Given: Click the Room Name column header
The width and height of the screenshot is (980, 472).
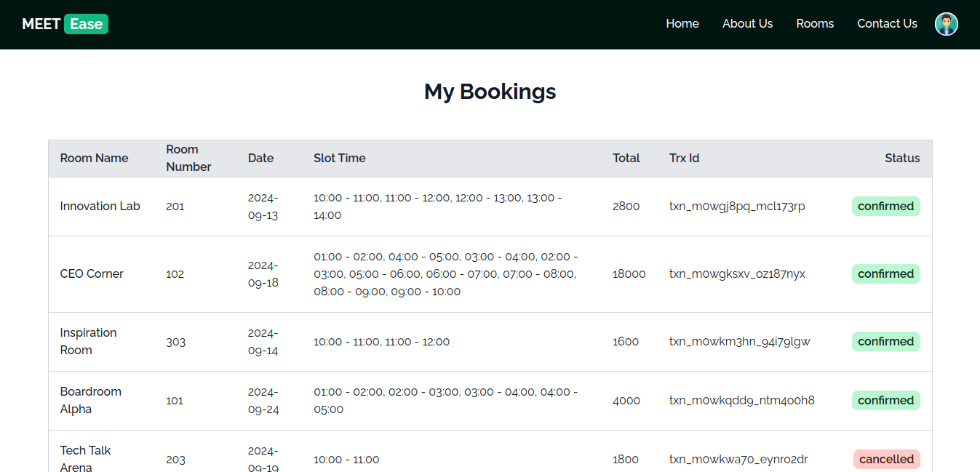Looking at the screenshot, I should tap(94, 159).
